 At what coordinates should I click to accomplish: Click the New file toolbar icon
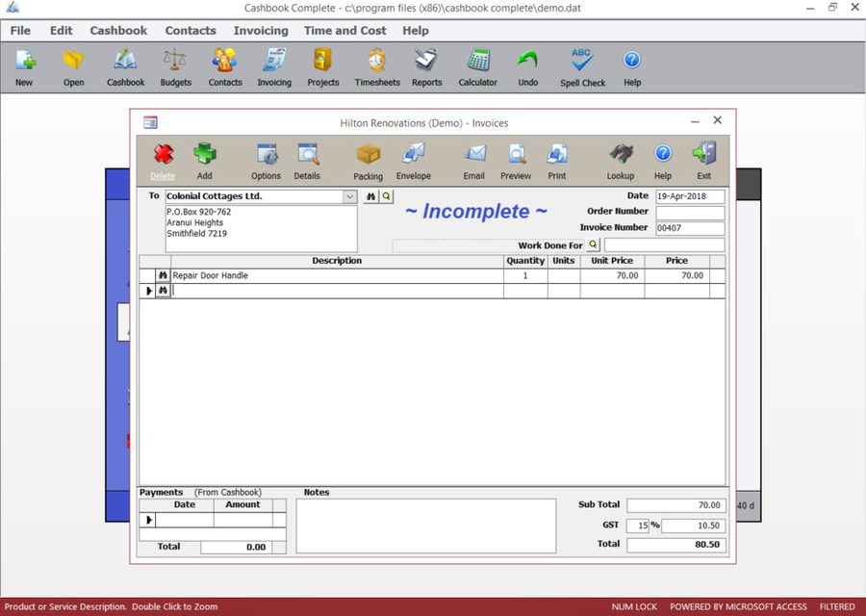tap(24, 61)
